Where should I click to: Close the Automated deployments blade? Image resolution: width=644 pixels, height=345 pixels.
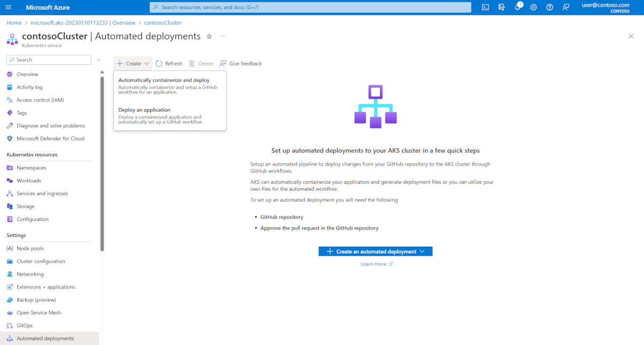[x=631, y=36]
